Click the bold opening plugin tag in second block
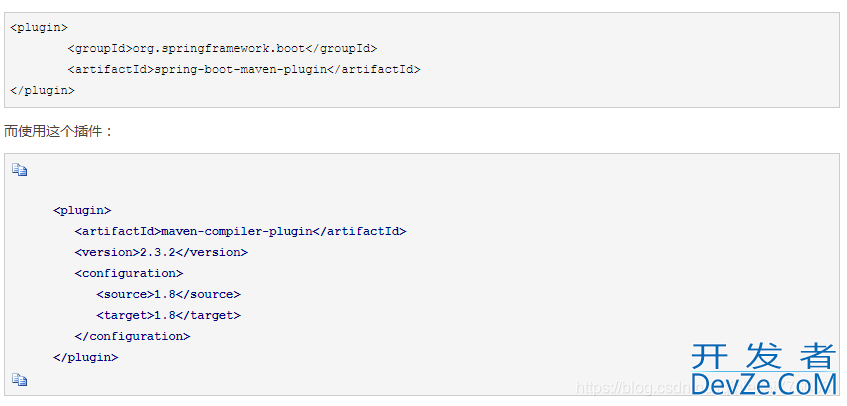 click(x=82, y=211)
